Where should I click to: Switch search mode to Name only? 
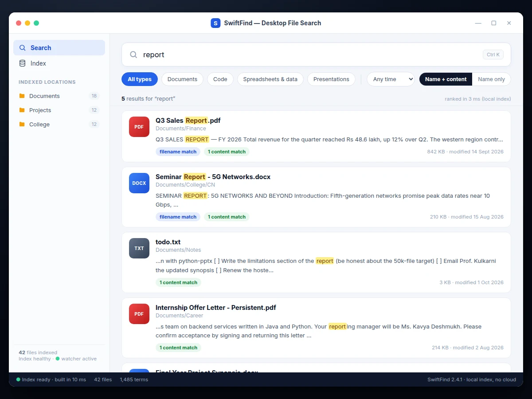click(x=491, y=79)
